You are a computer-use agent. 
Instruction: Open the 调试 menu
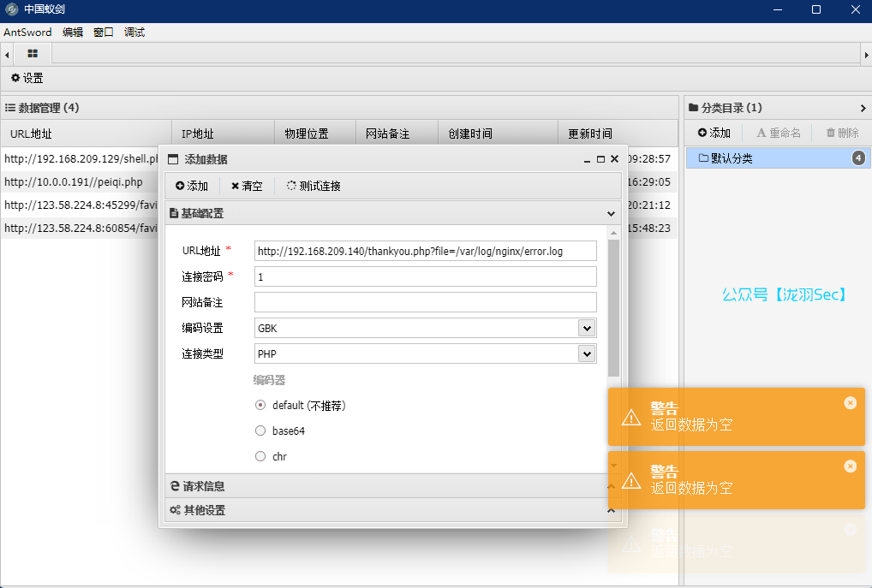click(x=134, y=33)
